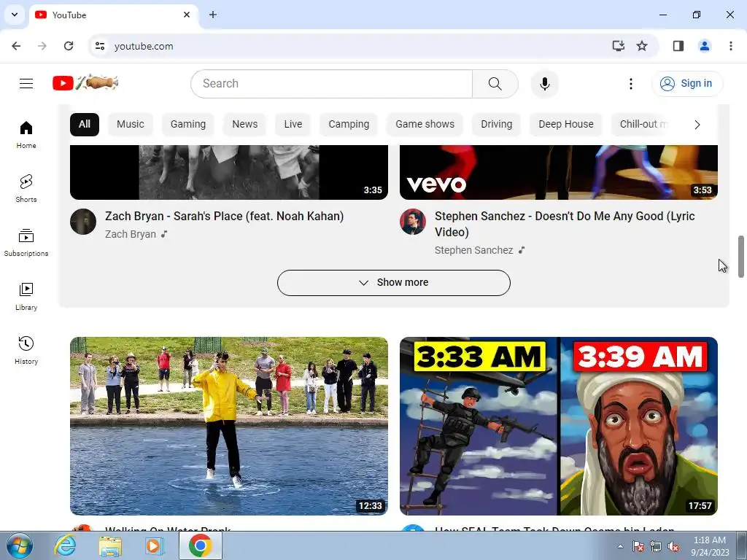
Task: Open 3:33 AM SEAL Team video thumbnail
Action: (x=558, y=426)
